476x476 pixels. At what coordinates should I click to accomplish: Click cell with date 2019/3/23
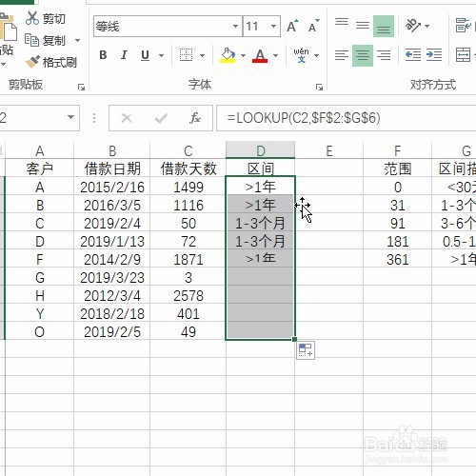pos(111,277)
